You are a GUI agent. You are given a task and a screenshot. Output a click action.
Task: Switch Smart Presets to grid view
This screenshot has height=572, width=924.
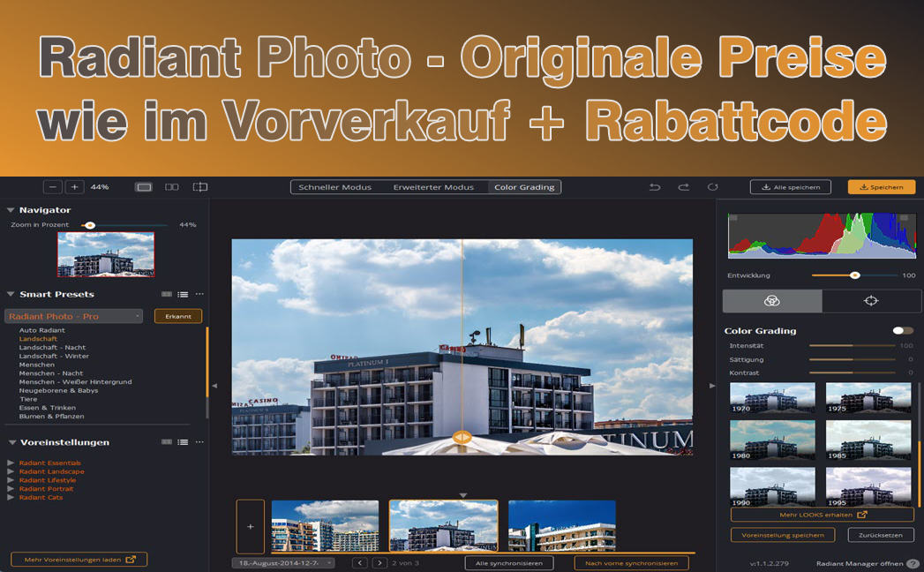tap(167, 294)
